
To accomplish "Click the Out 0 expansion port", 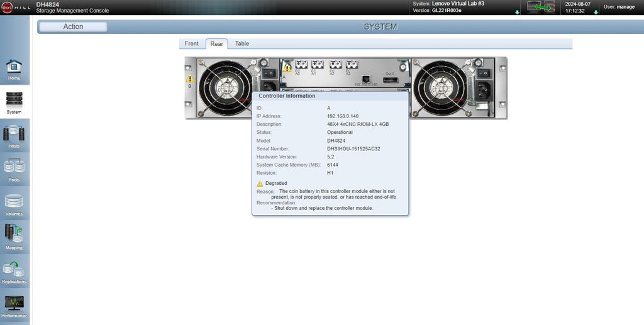I will [x=391, y=80].
